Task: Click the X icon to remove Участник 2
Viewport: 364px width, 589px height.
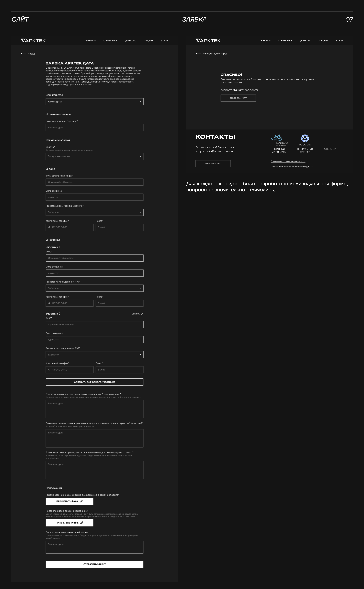Action: (142, 314)
